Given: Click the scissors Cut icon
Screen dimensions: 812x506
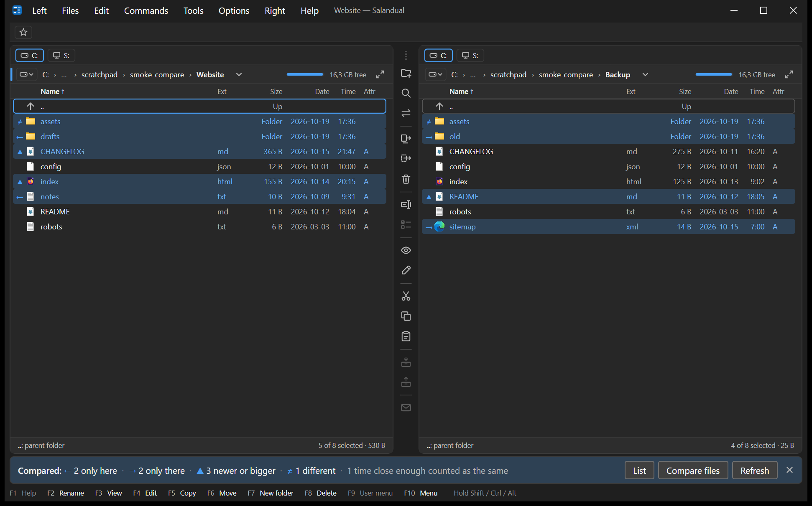Looking at the screenshot, I should pyautogui.click(x=406, y=296).
